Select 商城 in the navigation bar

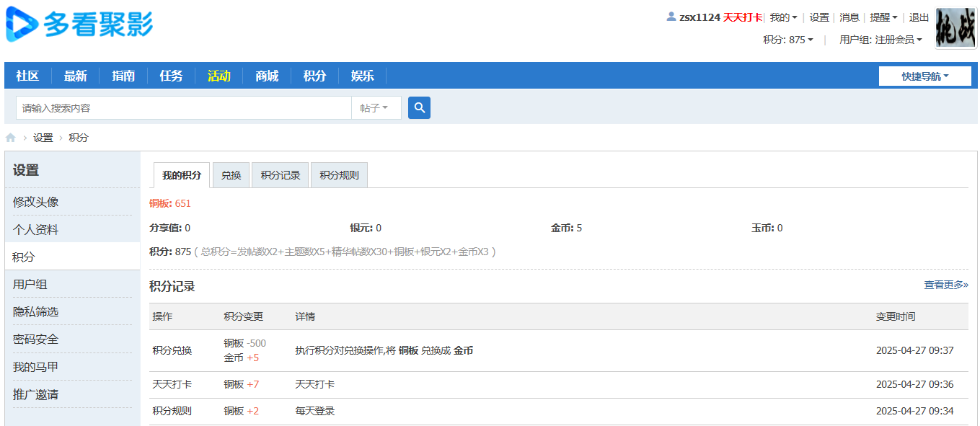[266, 75]
